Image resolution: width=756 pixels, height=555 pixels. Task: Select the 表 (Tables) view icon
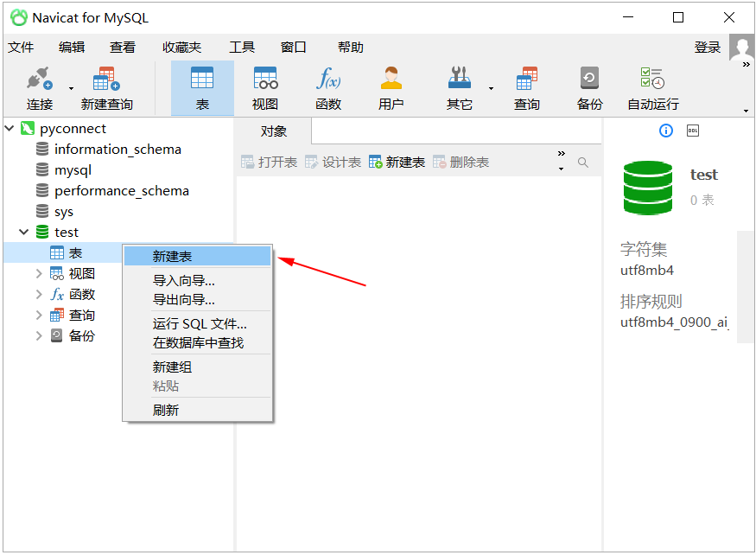201,86
